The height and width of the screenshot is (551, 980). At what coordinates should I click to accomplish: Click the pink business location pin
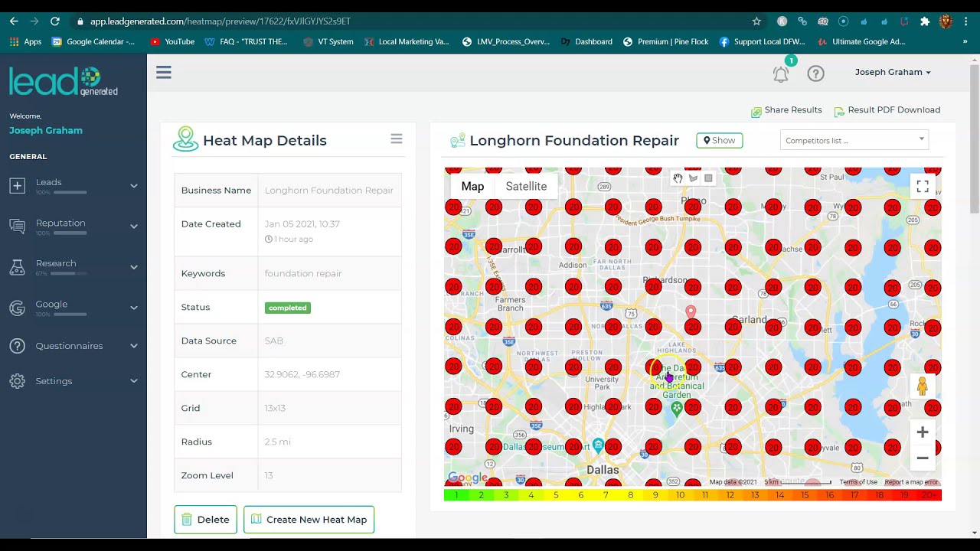(691, 311)
